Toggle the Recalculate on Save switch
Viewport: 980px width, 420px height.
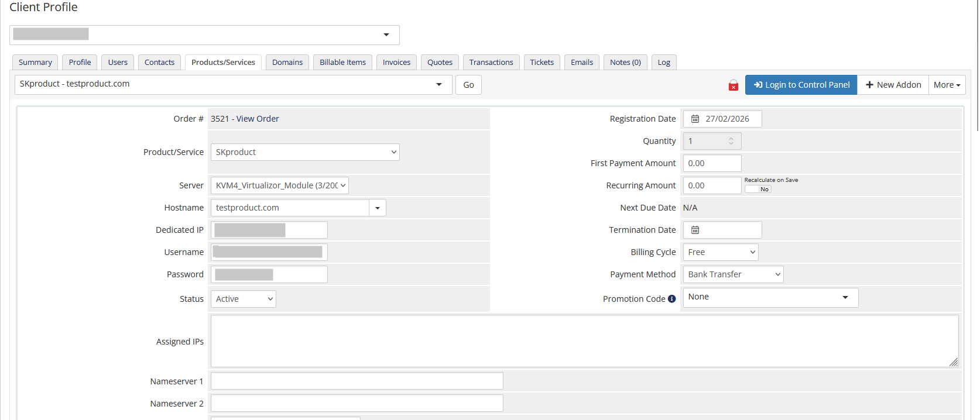tap(758, 189)
